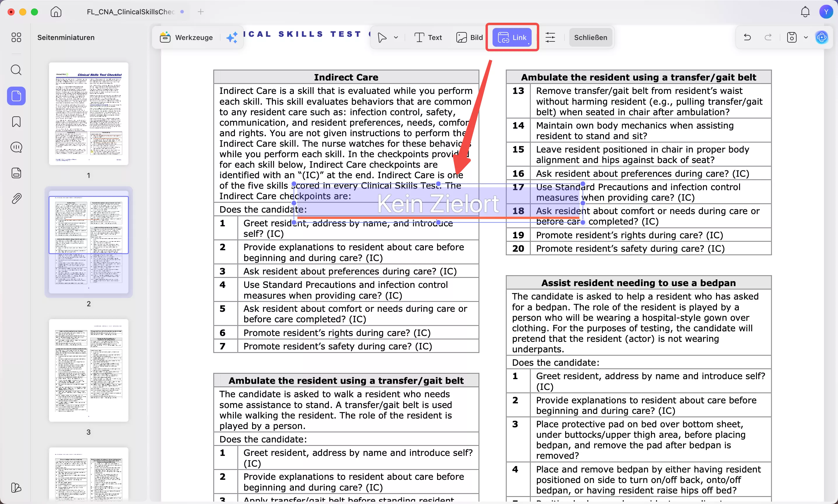Open page 1 thumbnail
This screenshot has height=504, width=838.
[x=89, y=114]
